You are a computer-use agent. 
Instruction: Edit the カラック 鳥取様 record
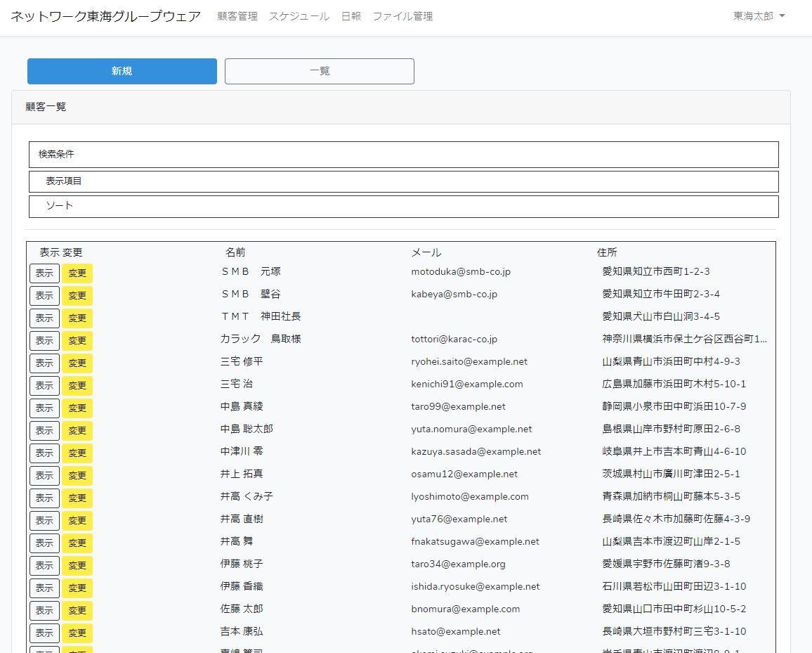[x=77, y=340]
